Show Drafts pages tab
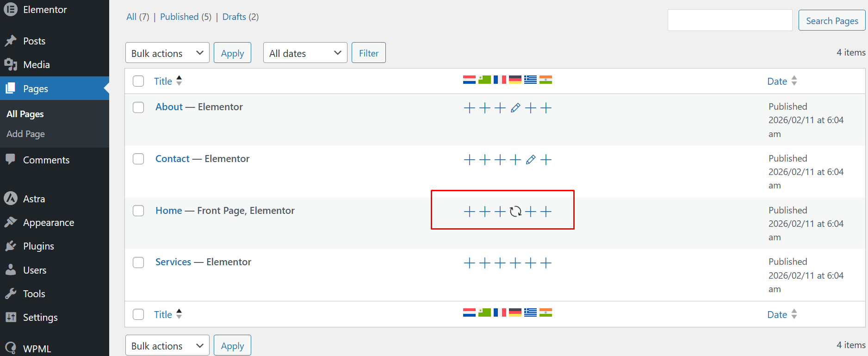Image resolution: width=868 pixels, height=356 pixels. pyautogui.click(x=234, y=17)
